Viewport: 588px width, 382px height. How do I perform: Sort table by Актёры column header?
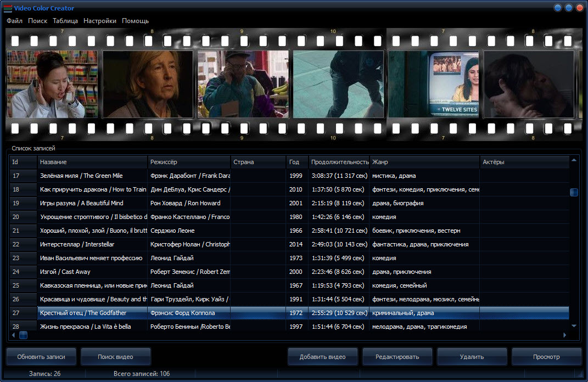point(525,162)
